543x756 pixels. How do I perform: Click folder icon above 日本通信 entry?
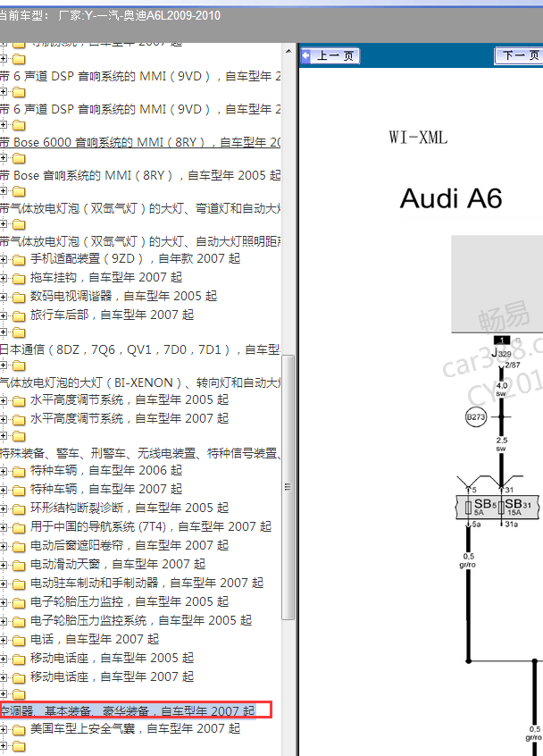[x=19, y=332]
